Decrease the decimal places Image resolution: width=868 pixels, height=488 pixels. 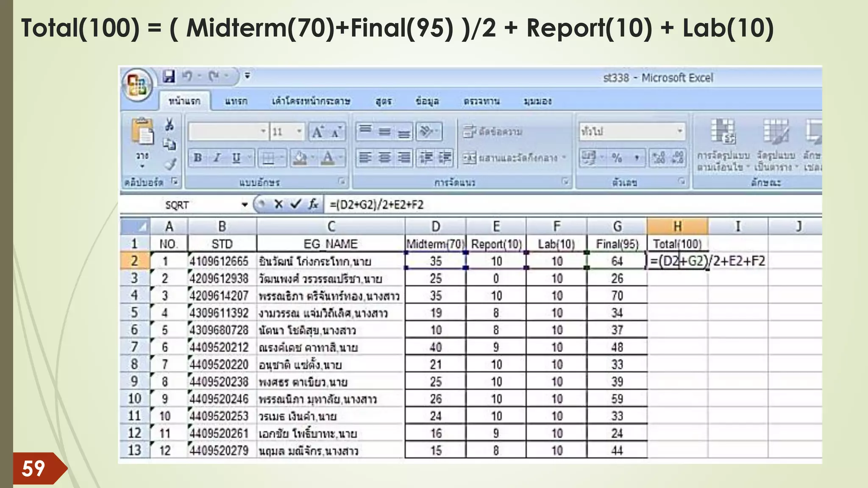point(677,158)
